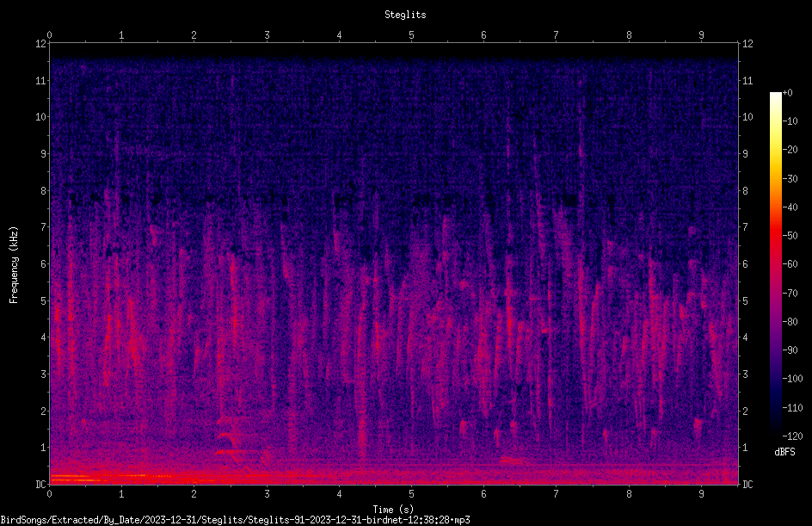
Task: Click the 12 kHz tick label on the left axis
Action: click(41, 44)
